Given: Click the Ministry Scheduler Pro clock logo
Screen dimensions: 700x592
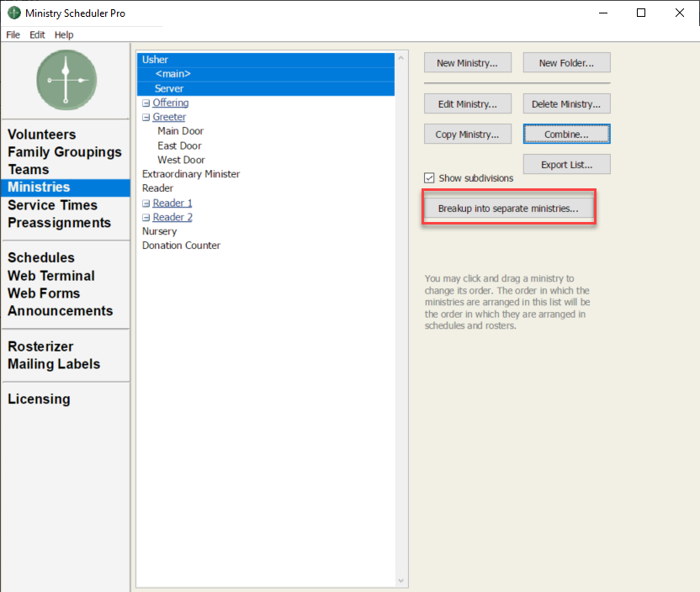Looking at the screenshot, I should point(66,80).
